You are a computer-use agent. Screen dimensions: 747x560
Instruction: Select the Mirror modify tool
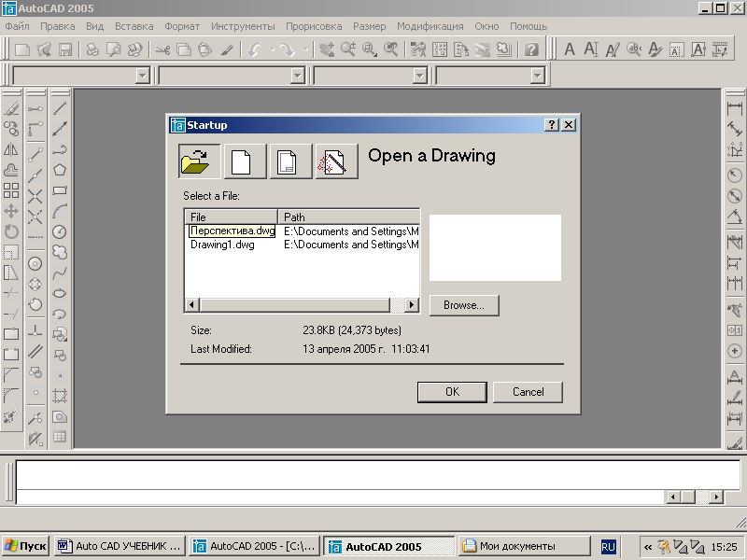pos(11,149)
